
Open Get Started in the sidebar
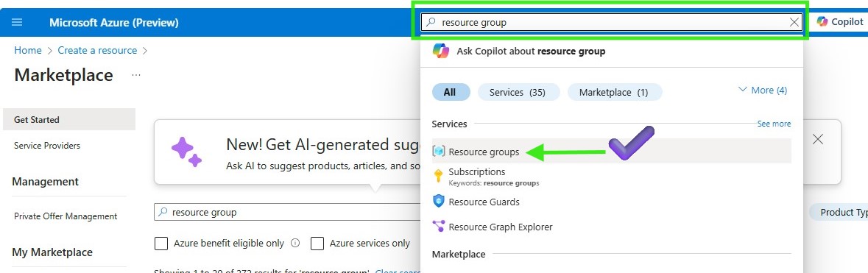[69, 119]
